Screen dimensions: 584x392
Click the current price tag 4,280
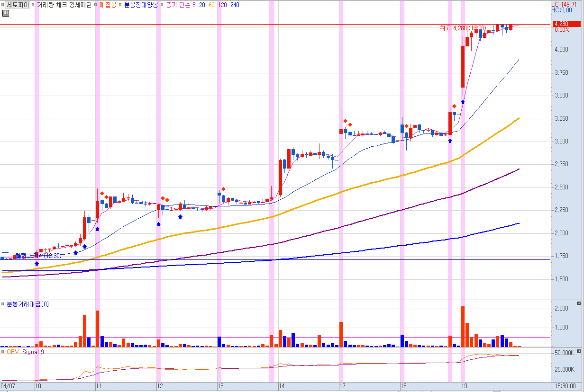(x=567, y=24)
